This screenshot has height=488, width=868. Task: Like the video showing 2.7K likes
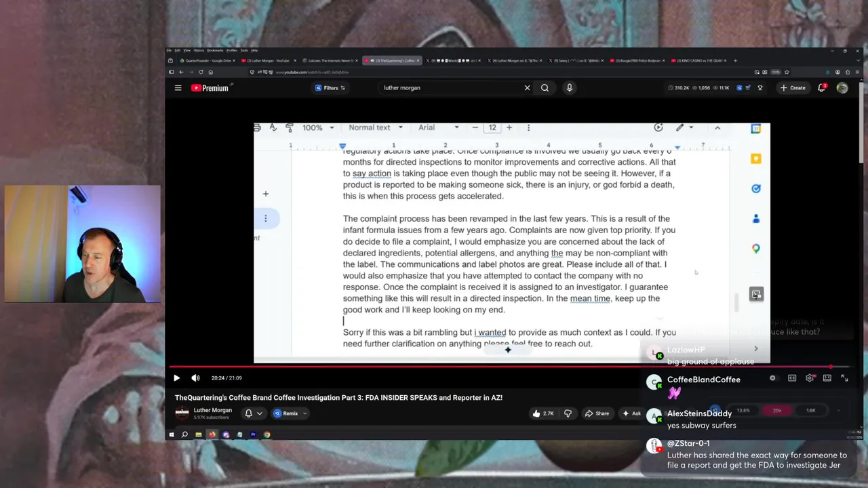[x=543, y=413]
